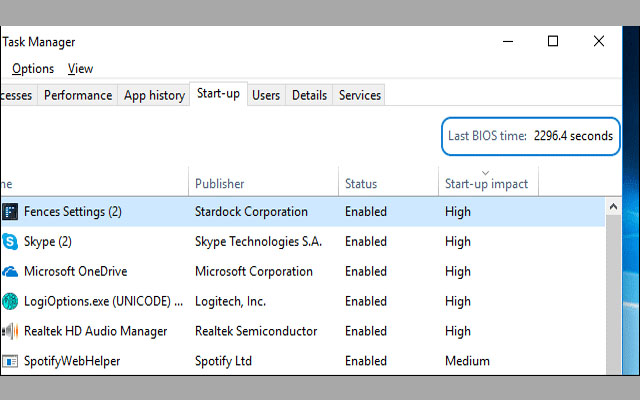Click the SpotifyWebHelper icon

coord(10,361)
